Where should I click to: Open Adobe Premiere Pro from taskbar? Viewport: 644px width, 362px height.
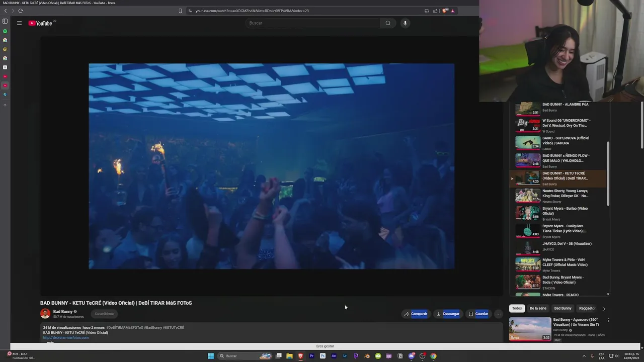click(311, 356)
